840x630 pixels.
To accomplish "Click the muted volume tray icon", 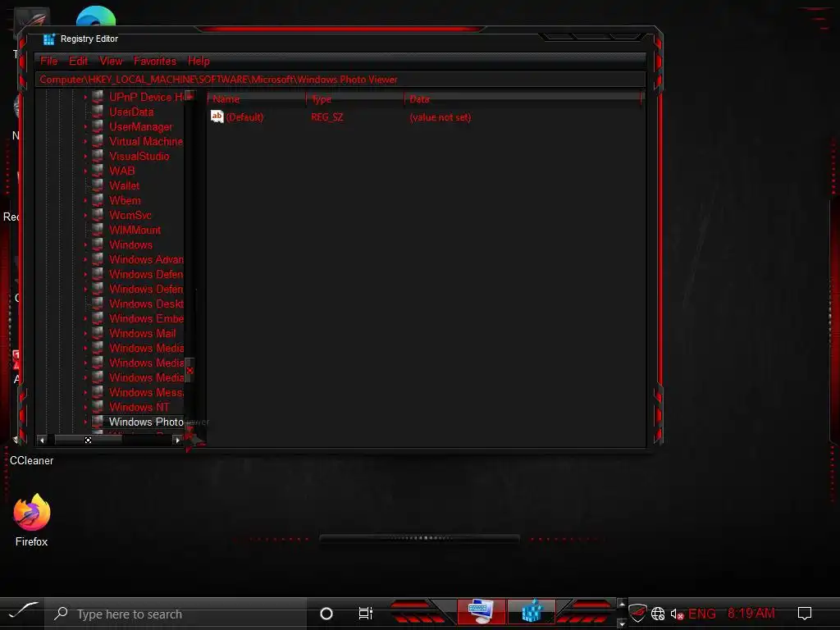I will pyautogui.click(x=677, y=614).
